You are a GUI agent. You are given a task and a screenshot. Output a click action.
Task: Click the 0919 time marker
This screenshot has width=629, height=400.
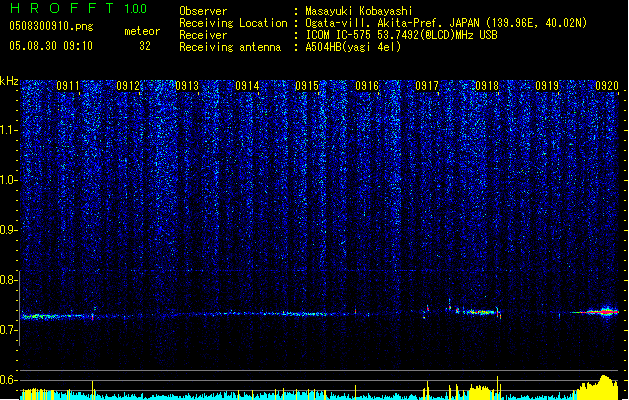pos(547,86)
